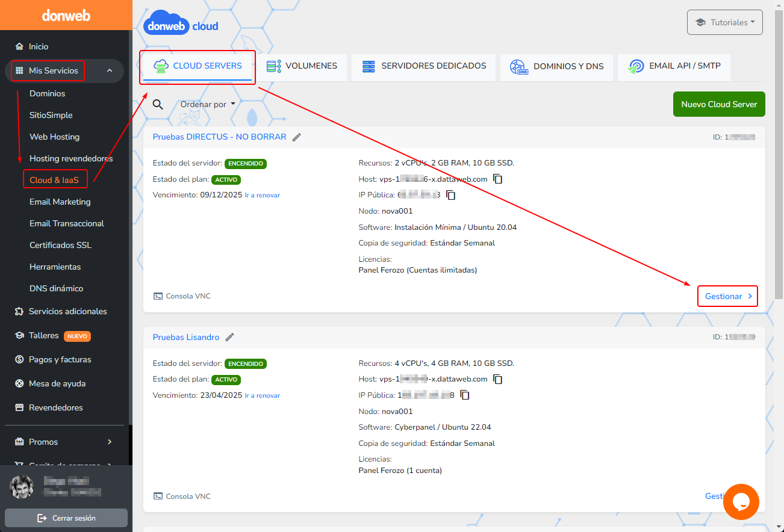Click the Pagos y facturas dollar icon

(x=19, y=359)
